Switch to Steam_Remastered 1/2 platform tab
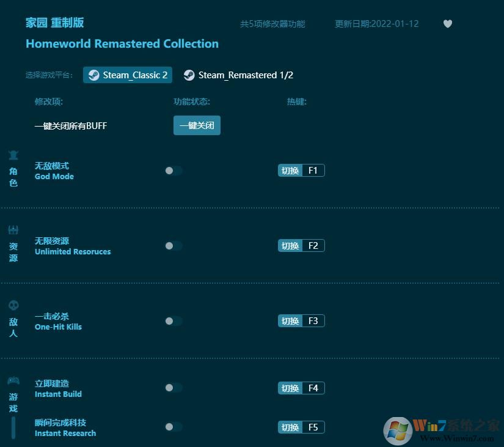Viewport: 504px width, 447px height. coord(239,75)
